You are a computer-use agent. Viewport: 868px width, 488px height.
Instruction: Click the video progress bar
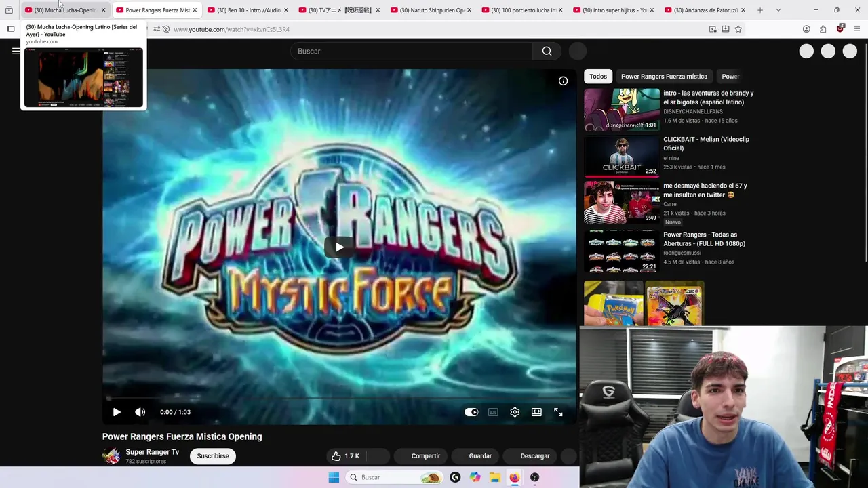click(x=339, y=399)
